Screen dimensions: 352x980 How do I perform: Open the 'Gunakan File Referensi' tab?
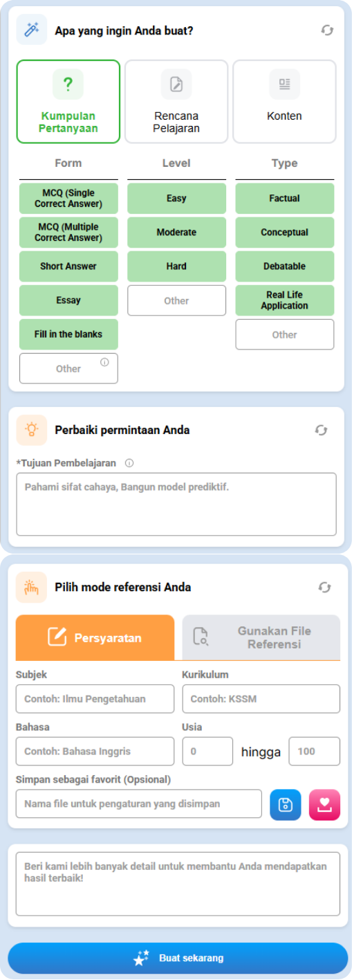point(261,637)
